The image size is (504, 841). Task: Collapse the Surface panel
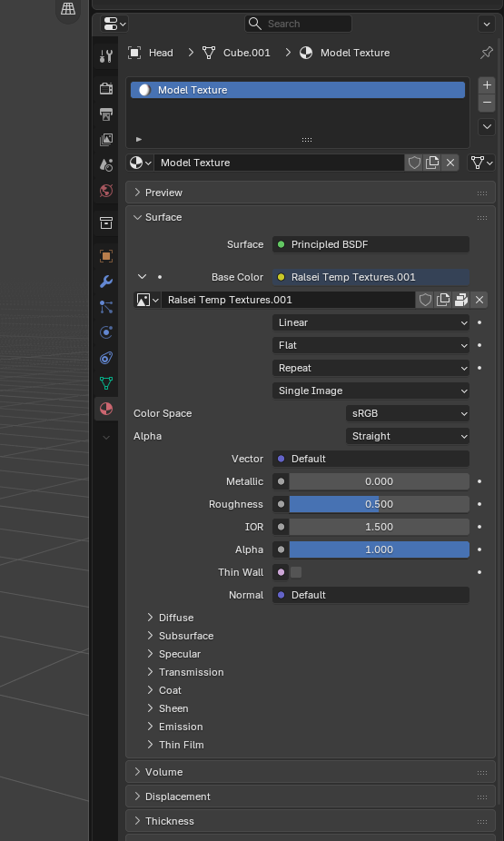pos(311,217)
